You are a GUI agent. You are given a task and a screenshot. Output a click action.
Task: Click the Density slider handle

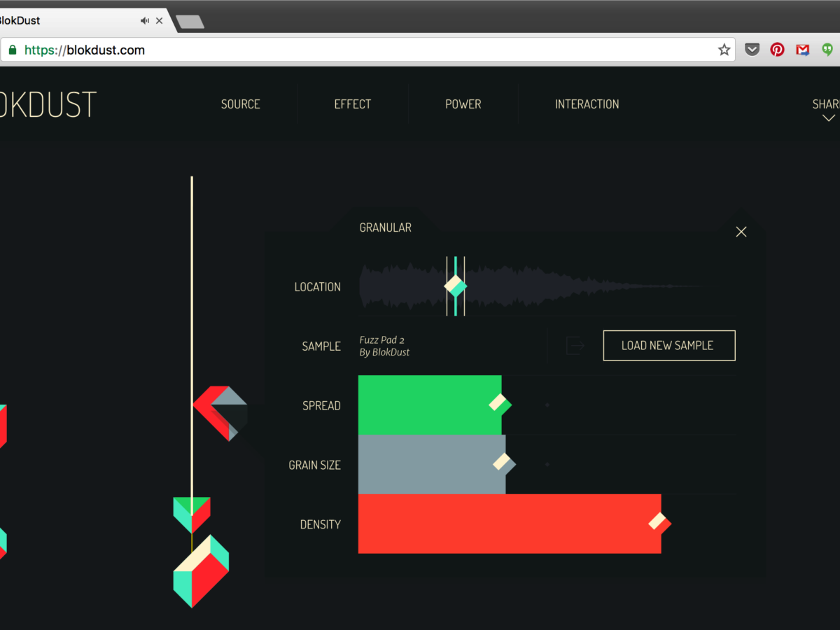pos(659,522)
